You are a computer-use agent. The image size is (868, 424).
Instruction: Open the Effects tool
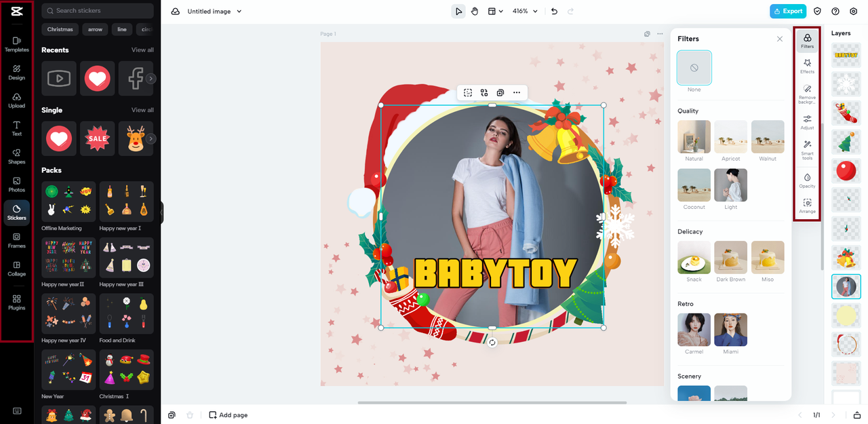(807, 66)
